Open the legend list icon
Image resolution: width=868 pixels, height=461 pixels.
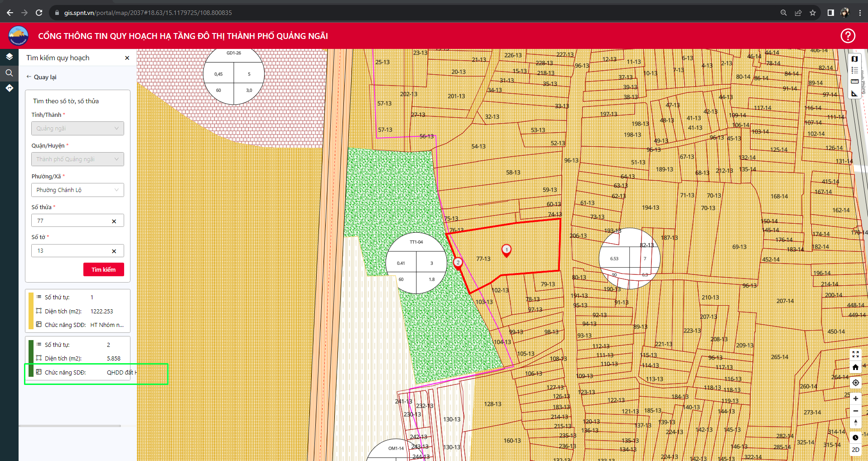(x=854, y=70)
